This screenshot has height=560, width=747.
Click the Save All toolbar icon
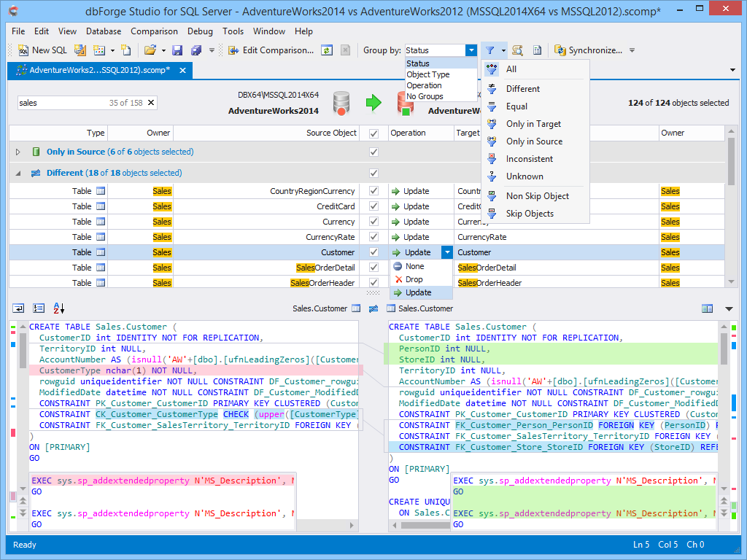(196, 50)
